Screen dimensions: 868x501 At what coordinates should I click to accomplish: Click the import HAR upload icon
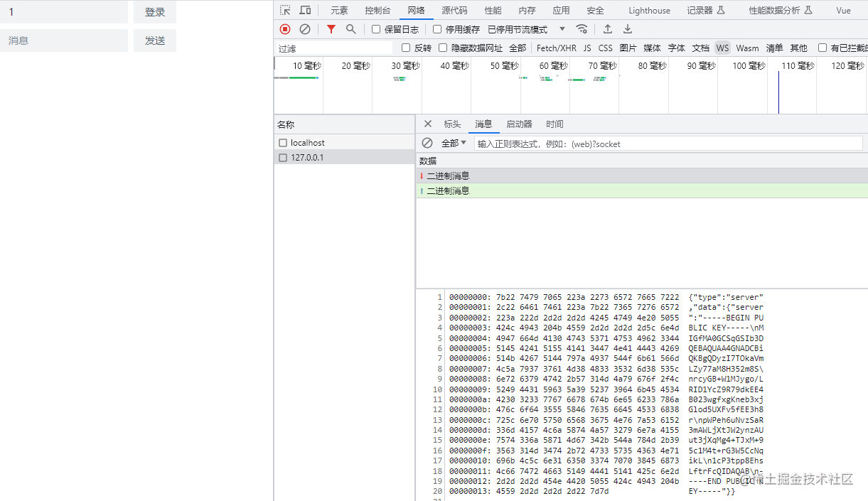point(608,29)
